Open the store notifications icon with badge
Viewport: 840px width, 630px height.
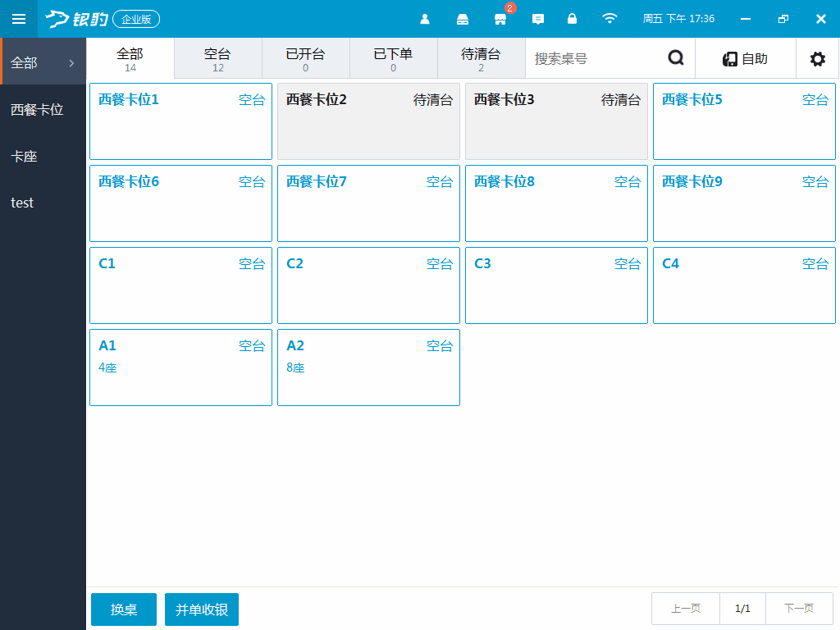500,20
